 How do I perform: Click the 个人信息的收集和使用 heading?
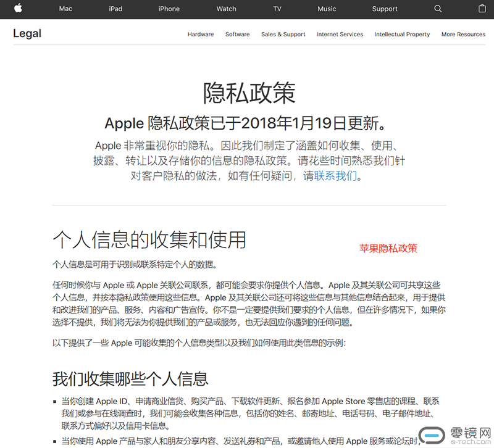[149, 240]
